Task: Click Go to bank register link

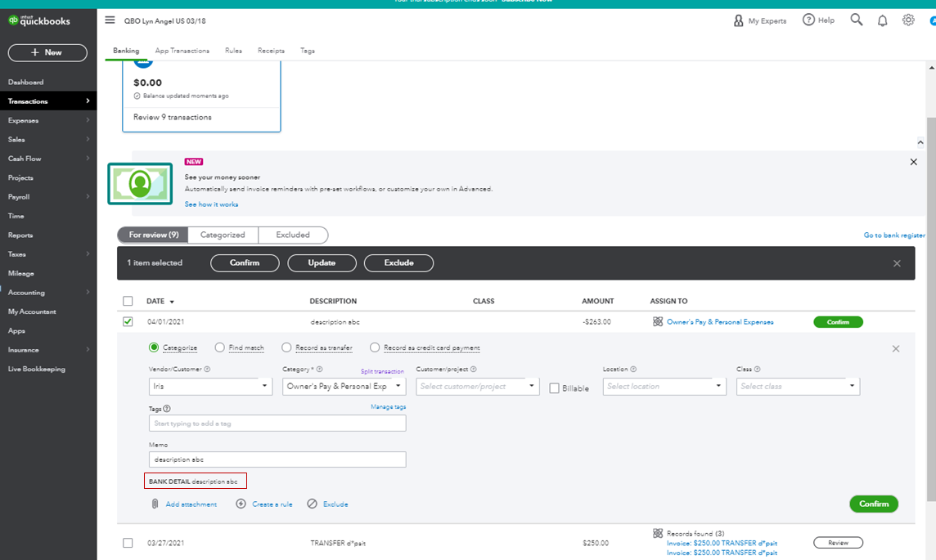Action: click(x=894, y=235)
